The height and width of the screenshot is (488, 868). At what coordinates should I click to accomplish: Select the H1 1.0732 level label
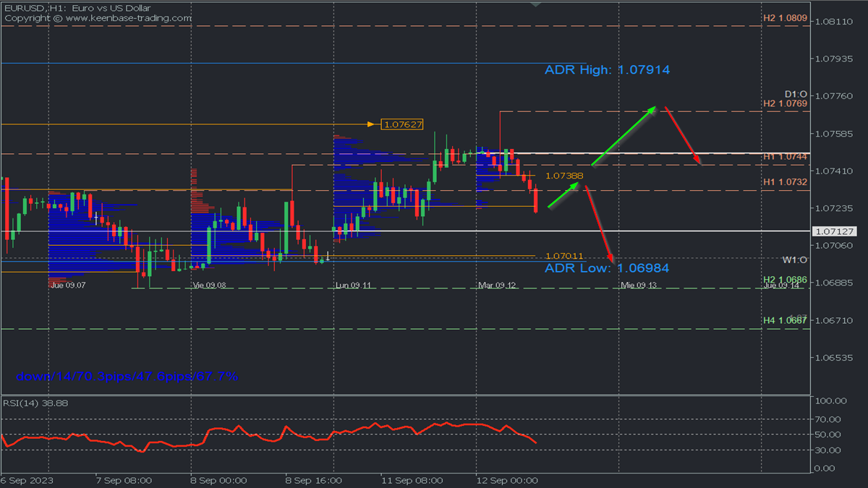click(785, 183)
